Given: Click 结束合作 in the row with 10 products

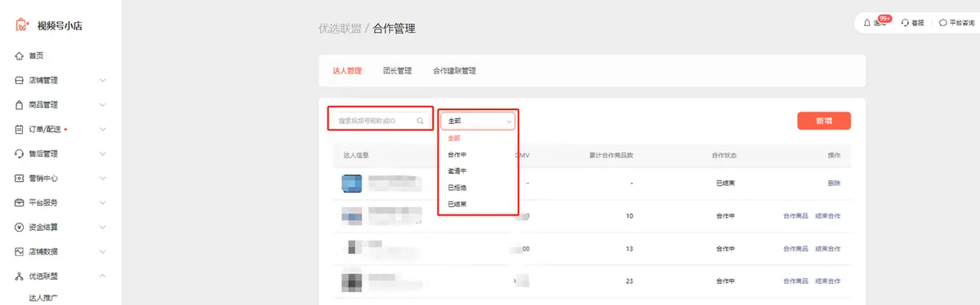Looking at the screenshot, I should click(x=828, y=216).
